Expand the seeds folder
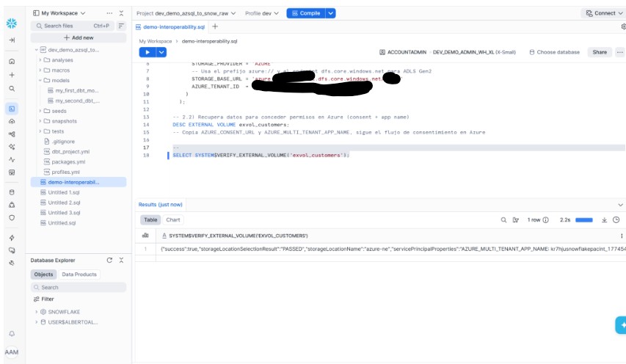Viewport: 626px width, 364px height. coord(40,111)
